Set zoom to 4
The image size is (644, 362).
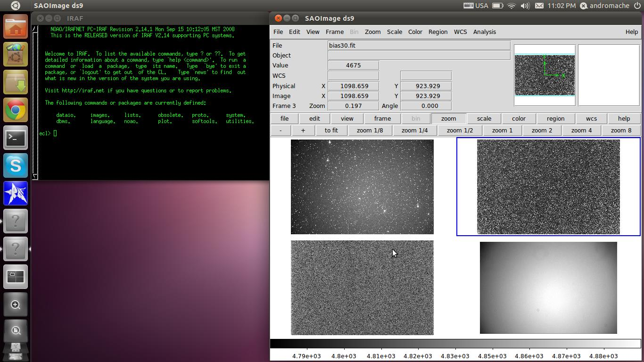tap(581, 130)
